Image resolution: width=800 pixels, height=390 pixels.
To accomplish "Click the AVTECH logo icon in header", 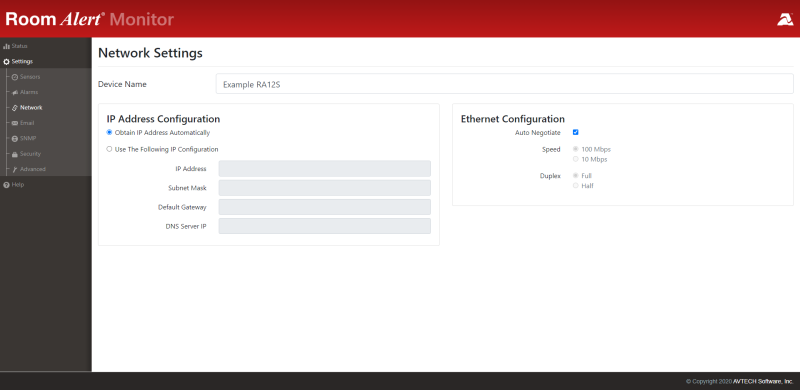I will click(x=785, y=19).
